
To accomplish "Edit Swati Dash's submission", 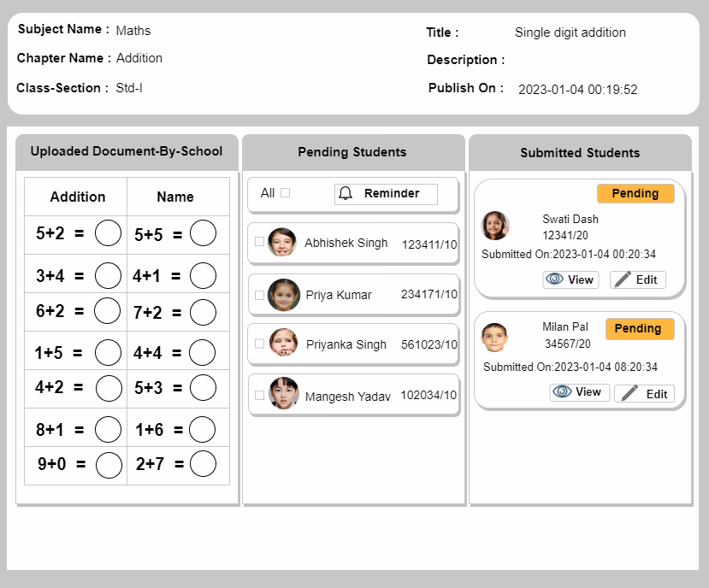I will [x=637, y=279].
